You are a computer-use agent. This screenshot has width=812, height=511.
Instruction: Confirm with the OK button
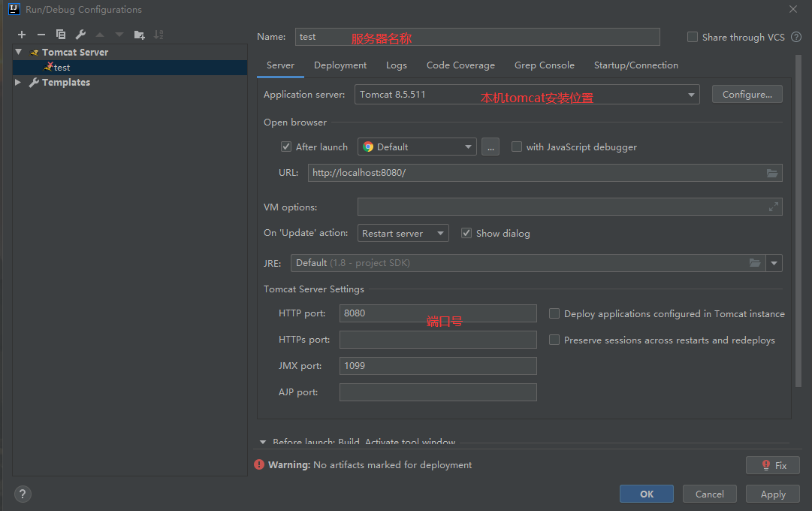[646, 494]
